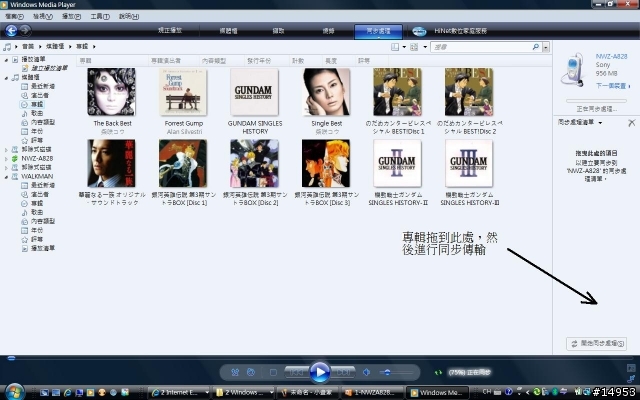
Task: Click the Next track button
Action: 343,372
